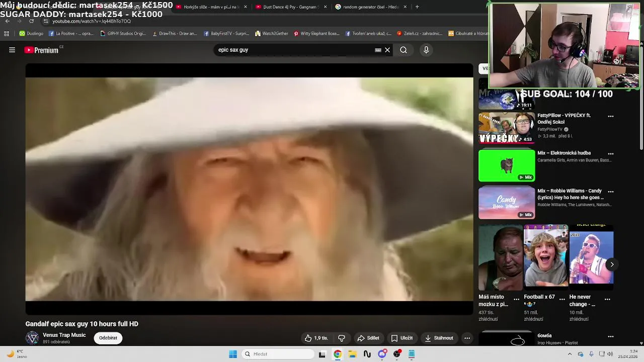
Task: Dislike the Gandalf sax guy video
Action: 342,338
